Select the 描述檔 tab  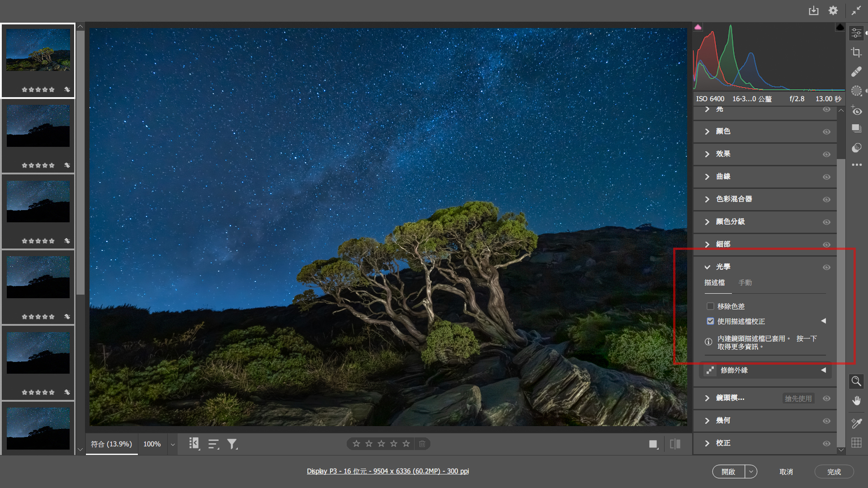click(714, 282)
